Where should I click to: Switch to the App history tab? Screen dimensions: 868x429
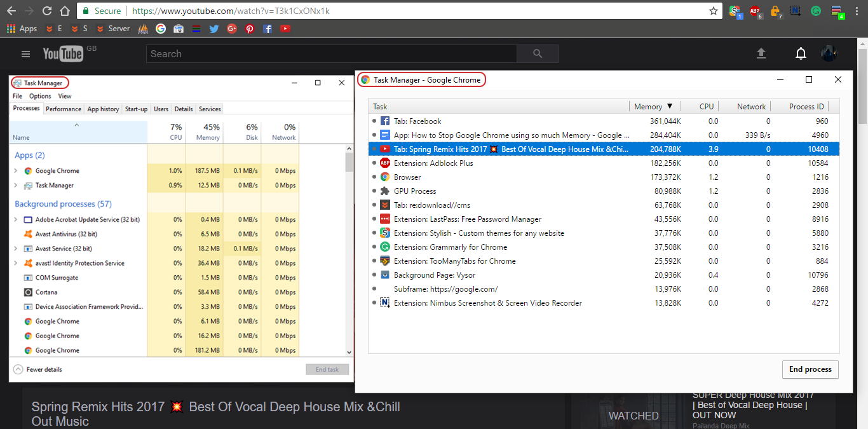pos(103,109)
